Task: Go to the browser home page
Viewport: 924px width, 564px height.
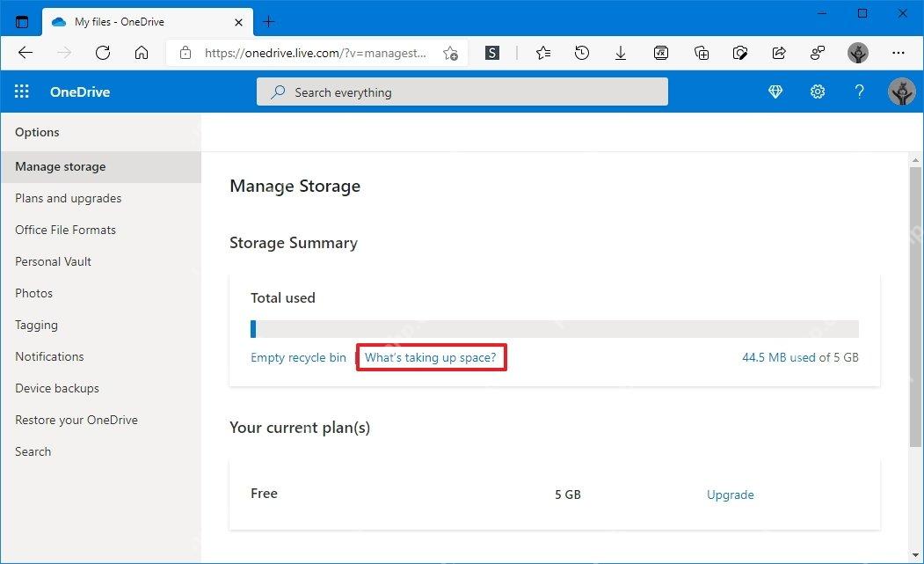Action: pos(142,53)
